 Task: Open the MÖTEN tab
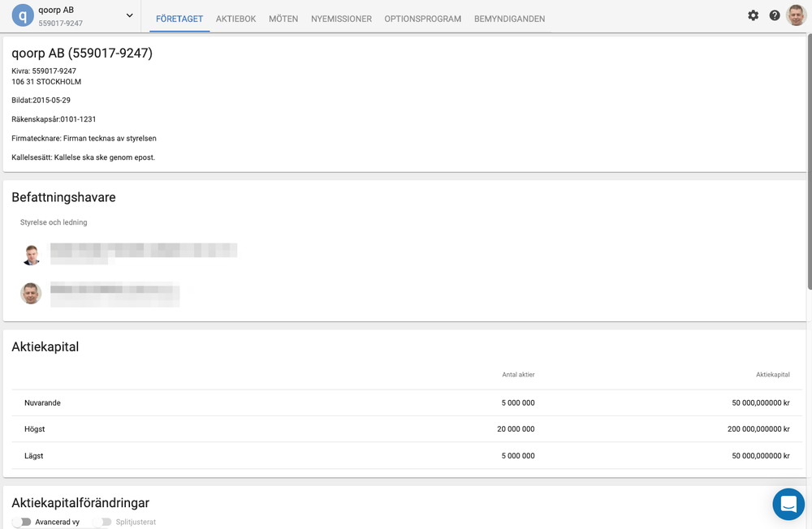283,19
